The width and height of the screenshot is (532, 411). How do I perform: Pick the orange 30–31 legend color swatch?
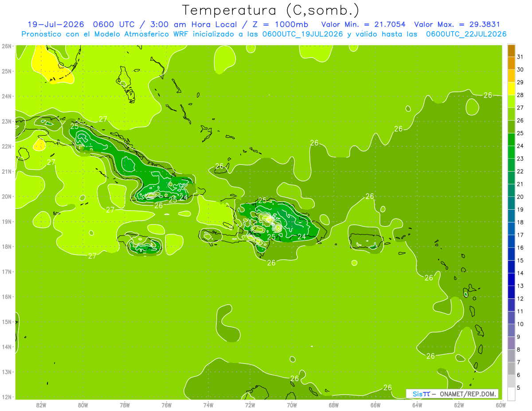click(511, 64)
